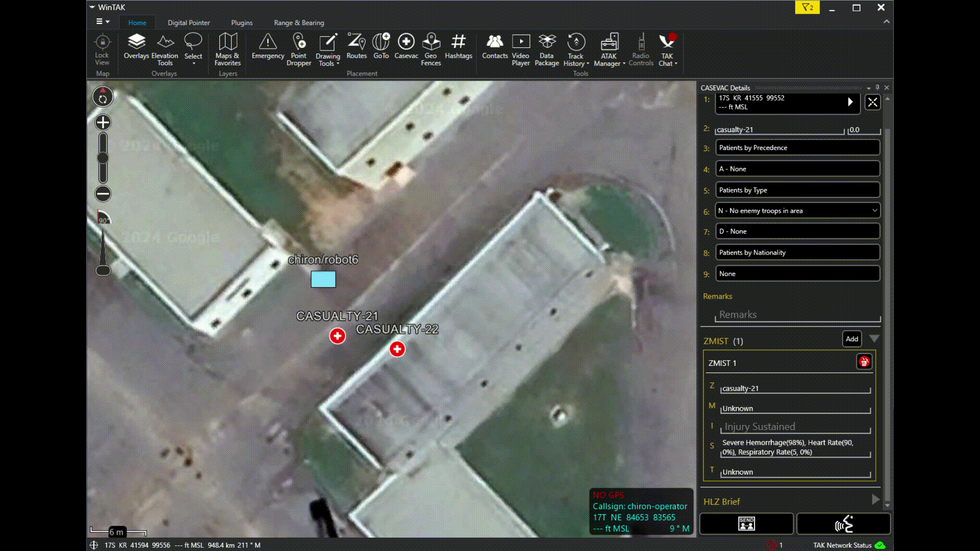Viewport: 980px width, 551px height.
Task: Edit the 0.0 frequency field
Action: [x=864, y=130]
